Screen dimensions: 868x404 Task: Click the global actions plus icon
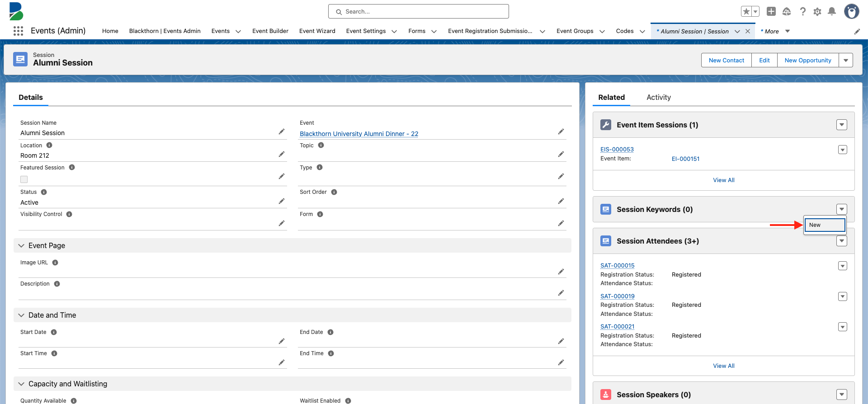pyautogui.click(x=771, y=11)
